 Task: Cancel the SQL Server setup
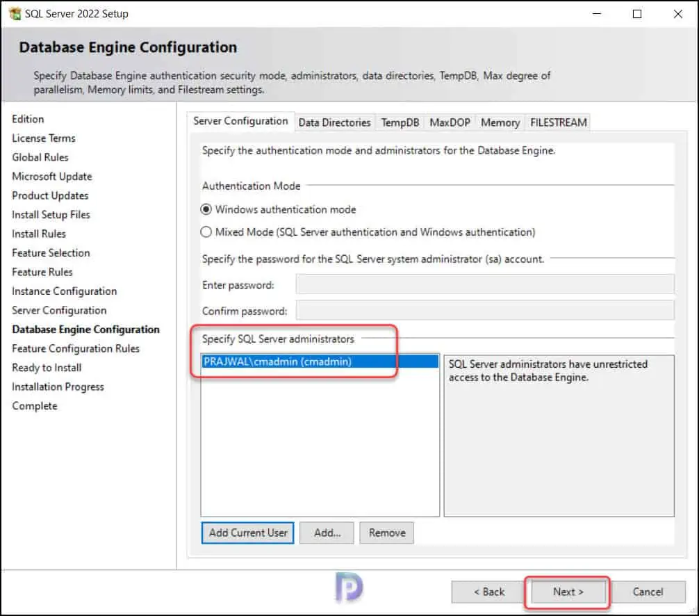[x=648, y=592]
